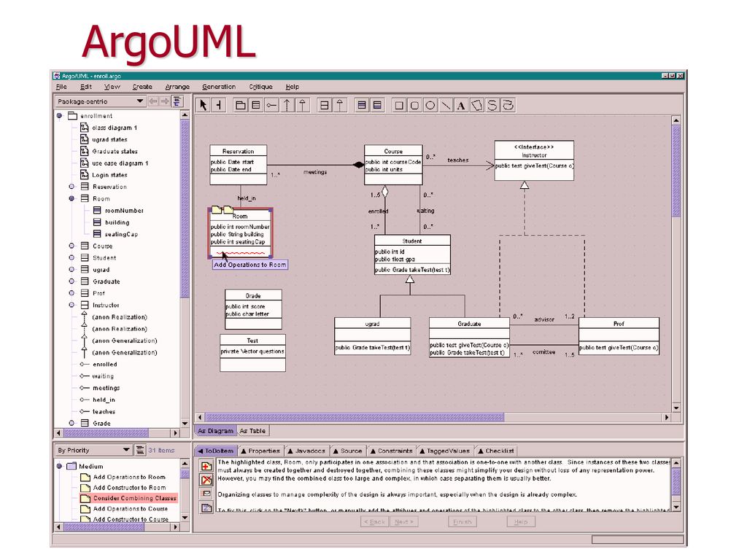The image size is (747, 560).
Task: Expand the Course node in tree
Action: coord(71,246)
